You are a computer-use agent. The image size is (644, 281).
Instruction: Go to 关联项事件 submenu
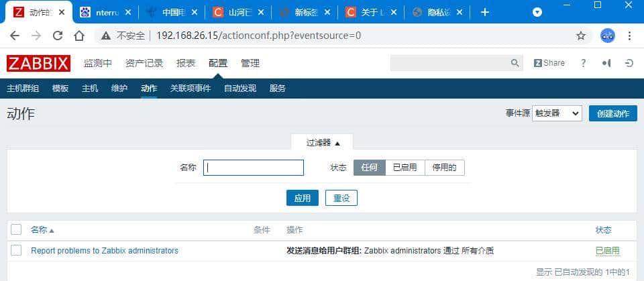191,89
